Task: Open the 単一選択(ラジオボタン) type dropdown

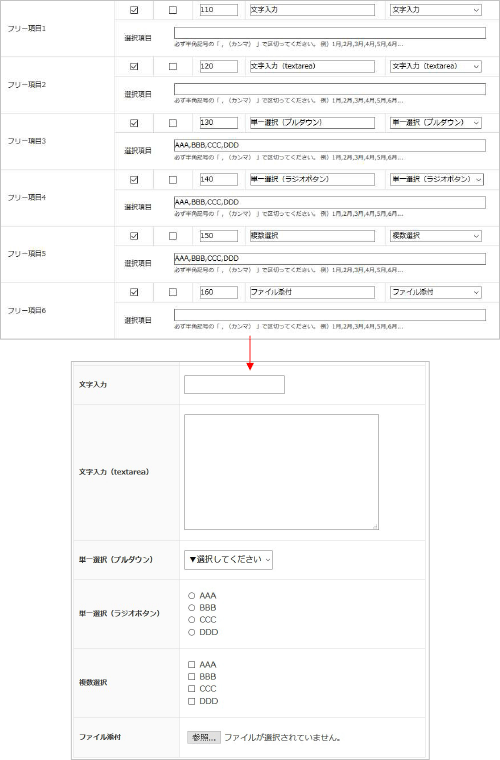Action: (437, 179)
